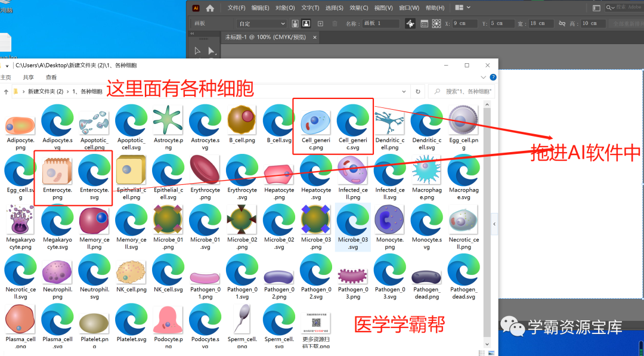644x356 pixels.
Task: Select the Macrophage.png file
Action: (427, 178)
